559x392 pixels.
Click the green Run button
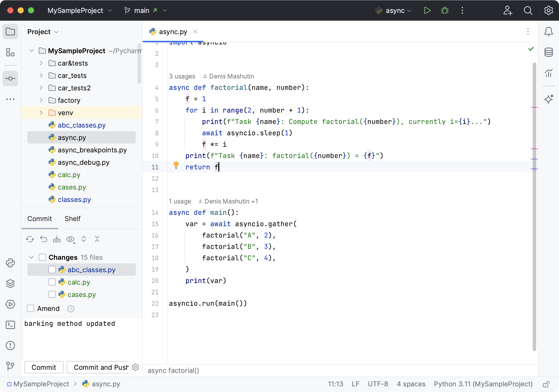point(427,11)
